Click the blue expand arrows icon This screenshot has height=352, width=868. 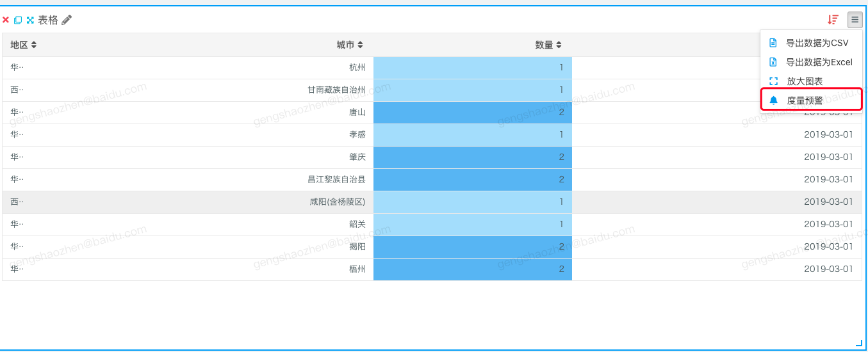click(x=30, y=20)
